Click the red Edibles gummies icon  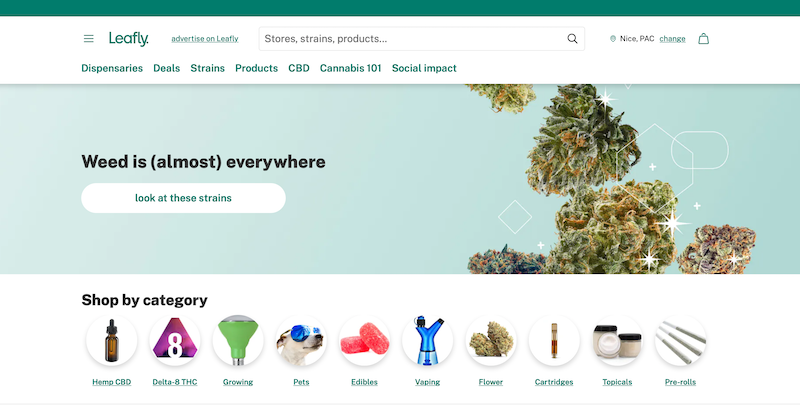364,340
